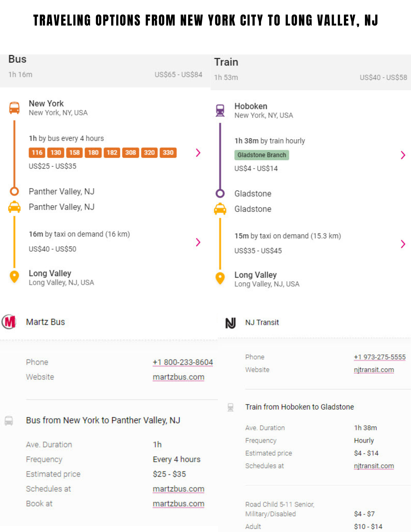Click the train price 'US$40 - US$58'

383,77
